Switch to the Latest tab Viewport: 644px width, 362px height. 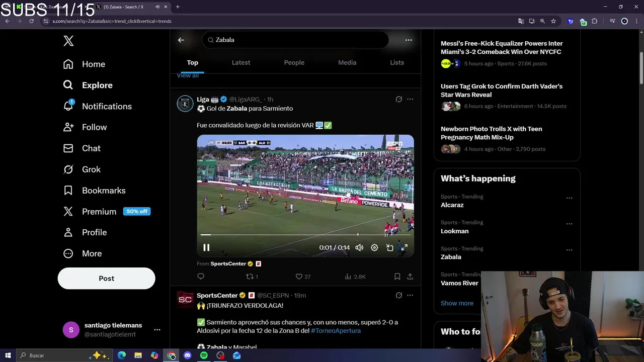point(240,62)
